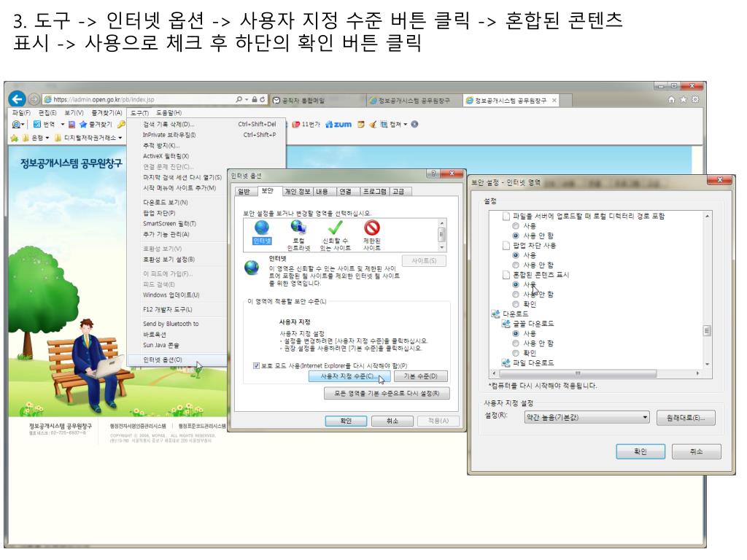Click 취소 in the 보안 설정 dialog
This screenshot has height=560, width=747.
(696, 451)
